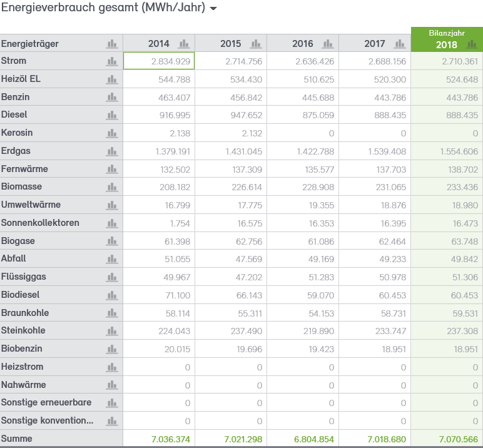The image size is (483, 448).
Task: Click chart icon in Energieträger header
Action: tap(112, 44)
